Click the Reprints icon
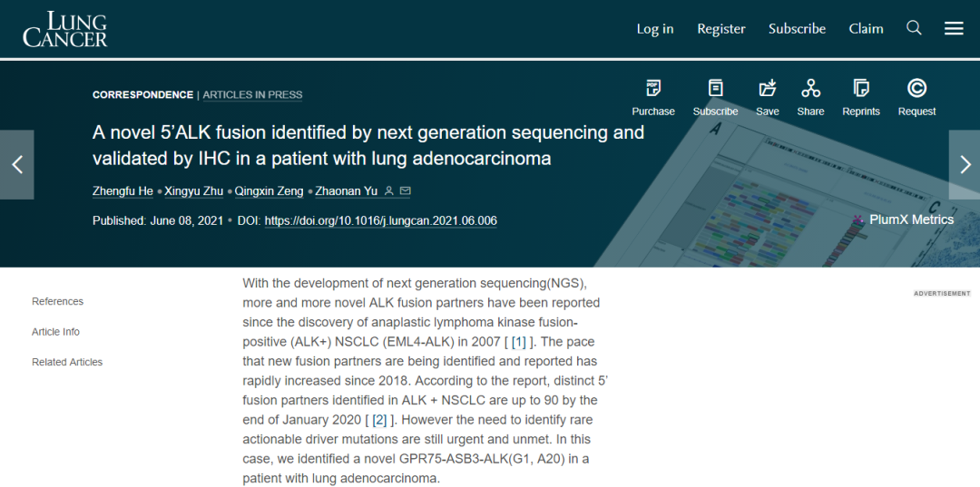 pyautogui.click(x=861, y=89)
